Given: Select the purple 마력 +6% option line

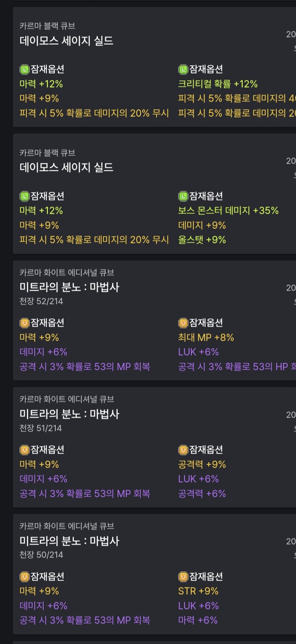Looking at the screenshot, I should point(198,620).
